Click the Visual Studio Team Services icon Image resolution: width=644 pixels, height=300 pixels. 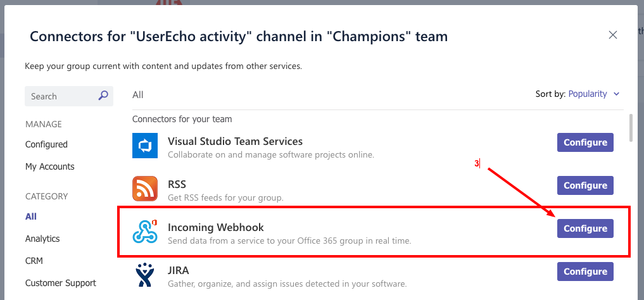(x=145, y=146)
